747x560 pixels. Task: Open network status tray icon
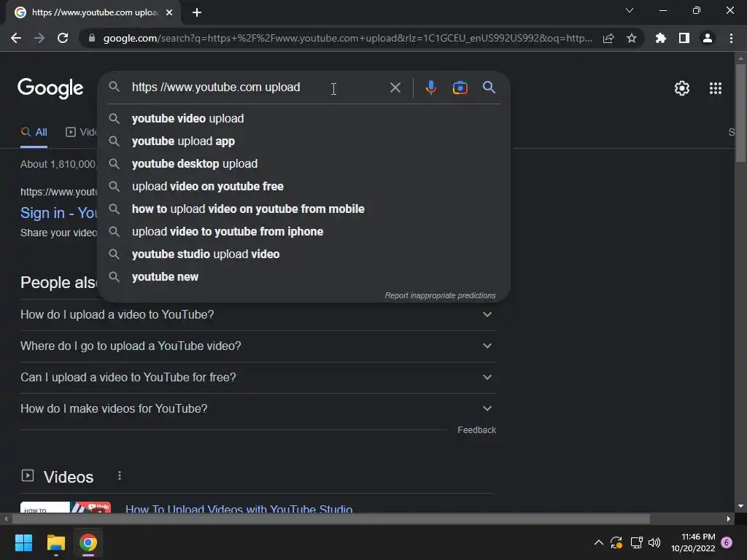(x=636, y=542)
